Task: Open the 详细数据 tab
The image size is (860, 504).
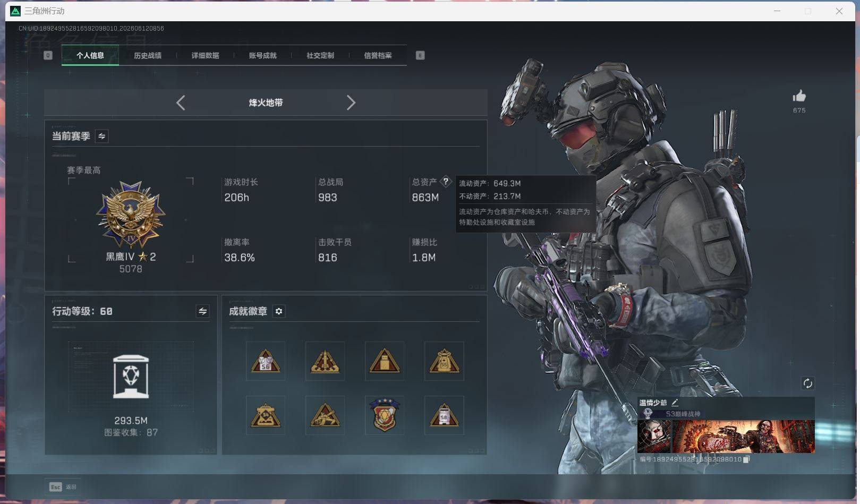Action: 205,55
